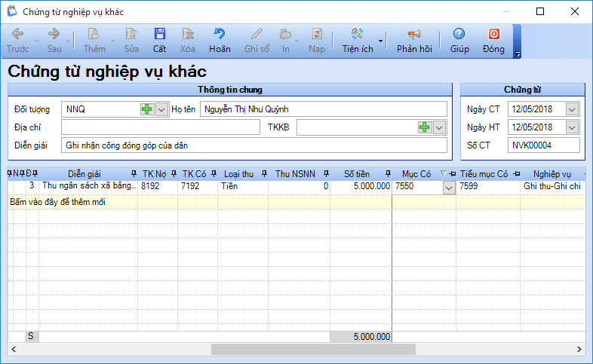Click the TK Có column header
Viewport: 593px width, 364px height.
click(194, 174)
